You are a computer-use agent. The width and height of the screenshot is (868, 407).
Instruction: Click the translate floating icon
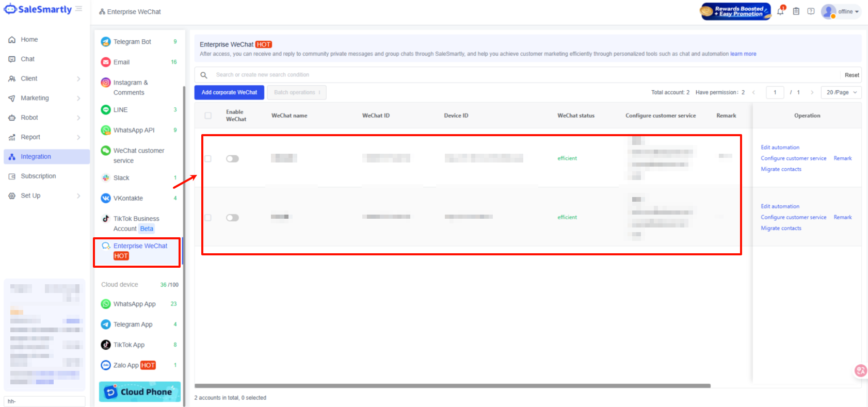[x=860, y=370]
